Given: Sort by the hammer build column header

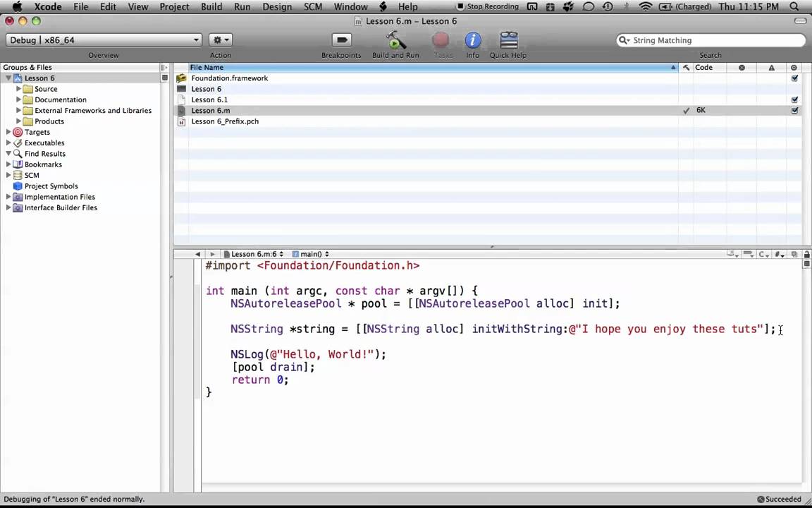Looking at the screenshot, I should pos(686,68).
